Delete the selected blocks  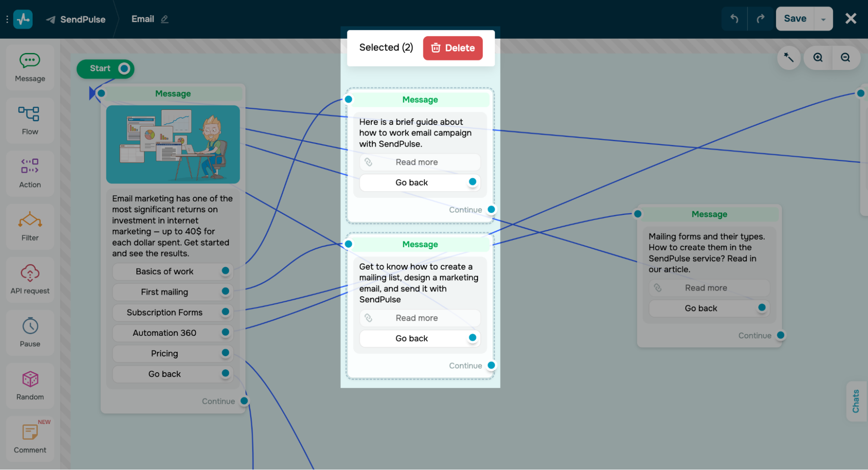[452, 48]
